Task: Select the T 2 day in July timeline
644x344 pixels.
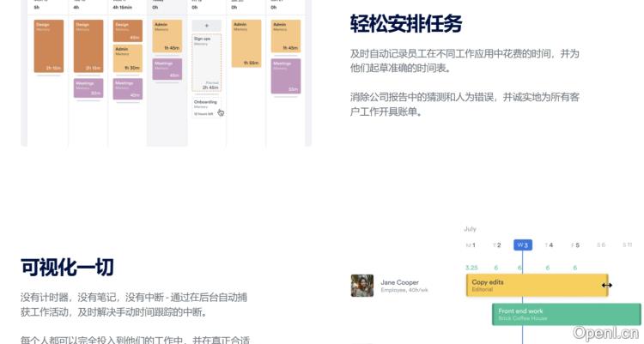Action: 496,245
